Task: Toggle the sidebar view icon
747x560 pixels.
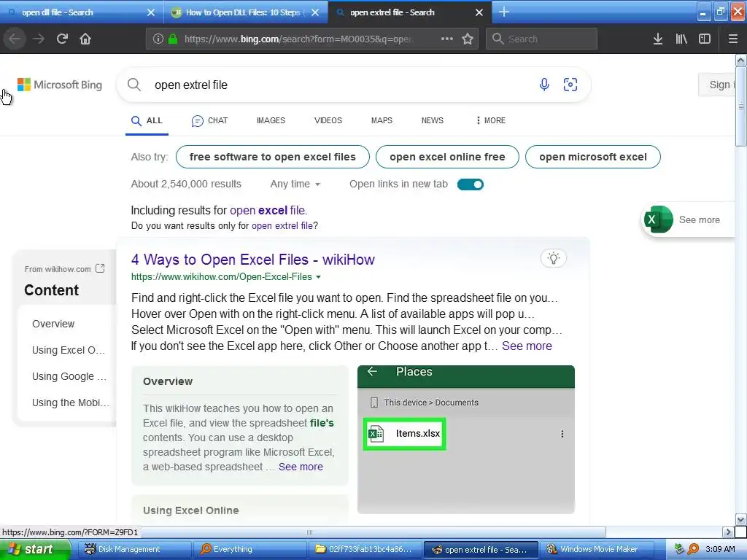Action: [x=705, y=39]
